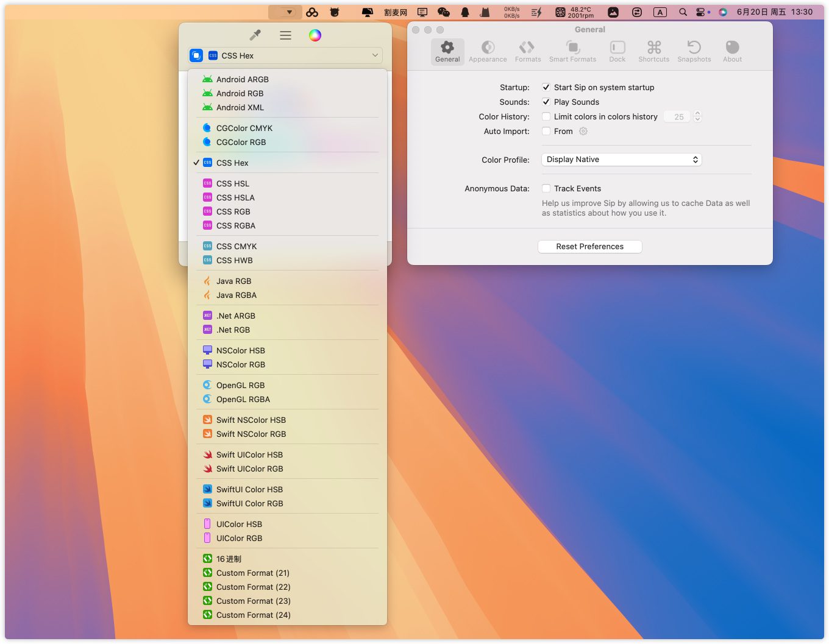Pick CSS RGBA format
Image resolution: width=829 pixels, height=644 pixels.
(x=288, y=225)
